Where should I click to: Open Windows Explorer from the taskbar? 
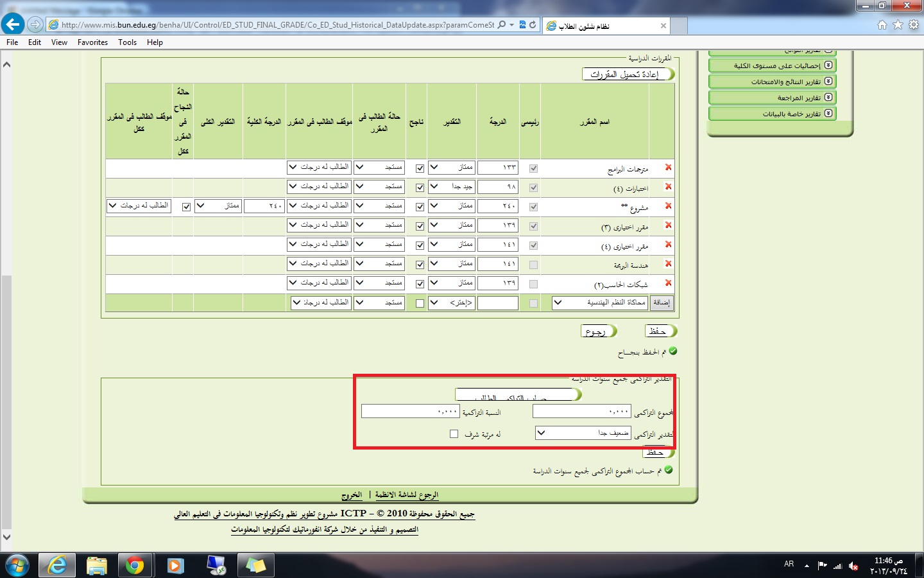[x=97, y=565]
